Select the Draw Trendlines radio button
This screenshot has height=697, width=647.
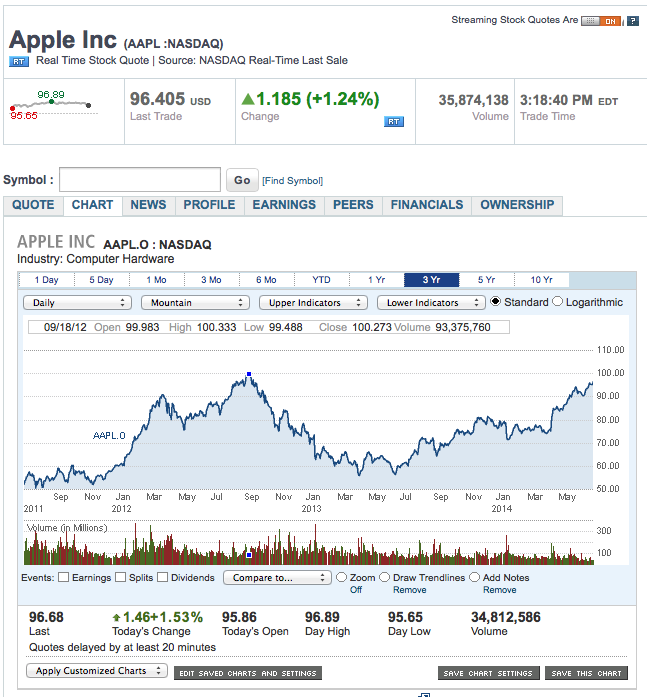point(384,577)
